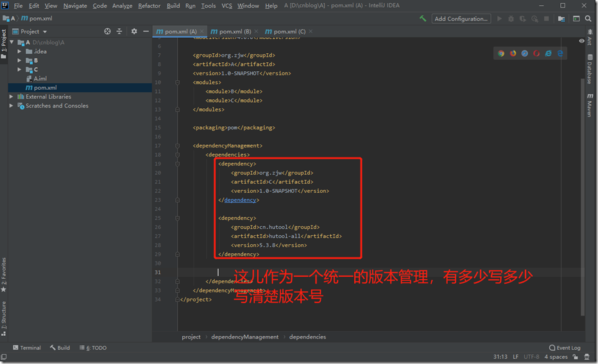Click Run with Coverage icon

coord(523,19)
